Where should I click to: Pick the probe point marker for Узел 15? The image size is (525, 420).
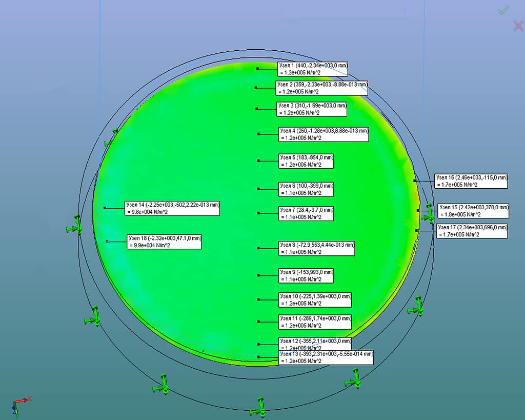[418, 210]
